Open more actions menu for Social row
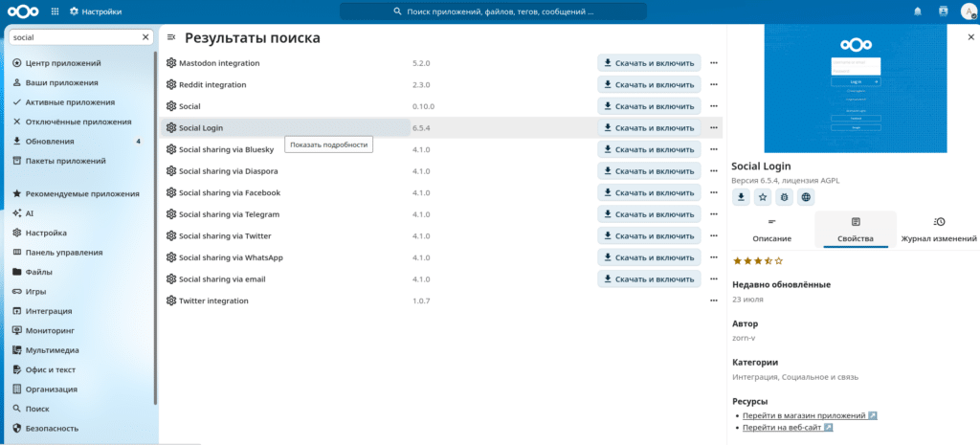The width and height of the screenshot is (980, 445). tap(714, 106)
